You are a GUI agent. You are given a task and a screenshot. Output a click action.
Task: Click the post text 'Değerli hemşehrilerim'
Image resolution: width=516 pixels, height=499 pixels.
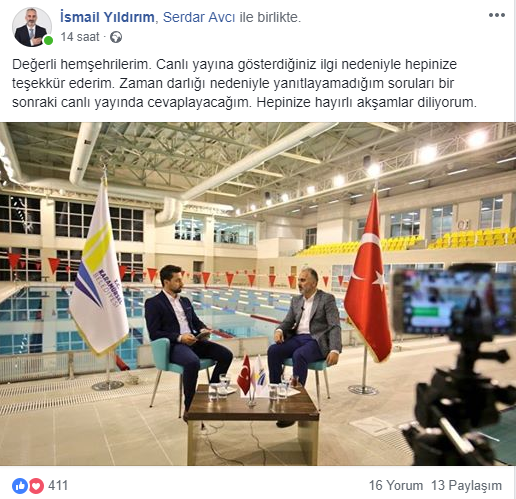82,64
